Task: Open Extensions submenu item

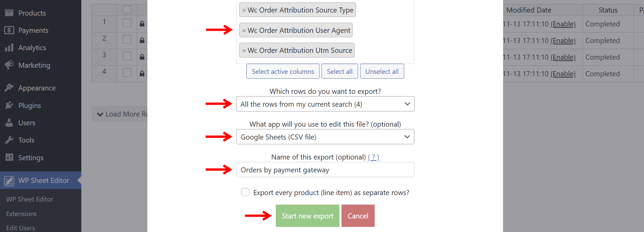Action: pos(21,214)
